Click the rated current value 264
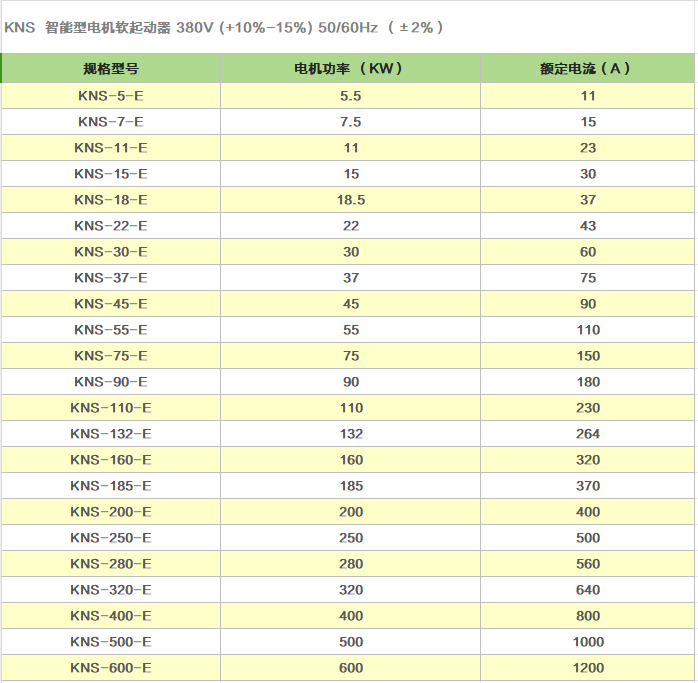 coord(588,434)
